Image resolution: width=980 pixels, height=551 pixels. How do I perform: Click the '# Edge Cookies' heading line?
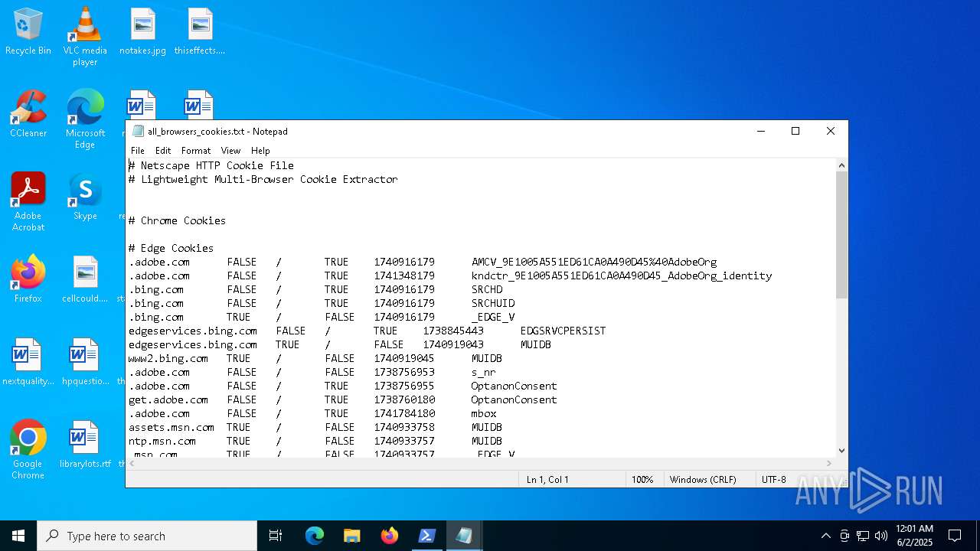tap(171, 248)
